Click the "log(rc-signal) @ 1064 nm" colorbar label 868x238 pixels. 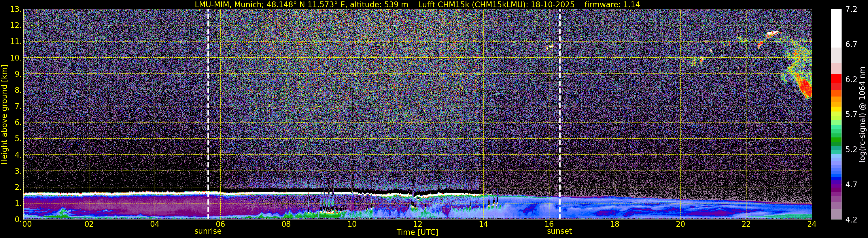(862, 114)
